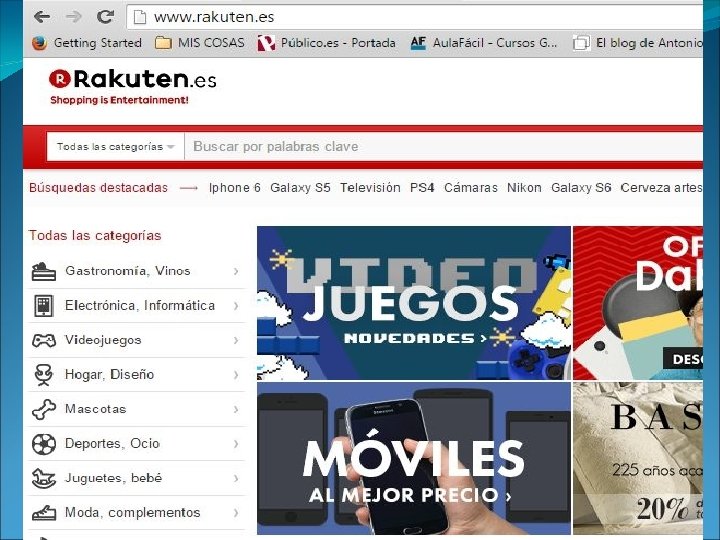
Task: Search for Iphone 6 highlighted link
Action: 235,188
